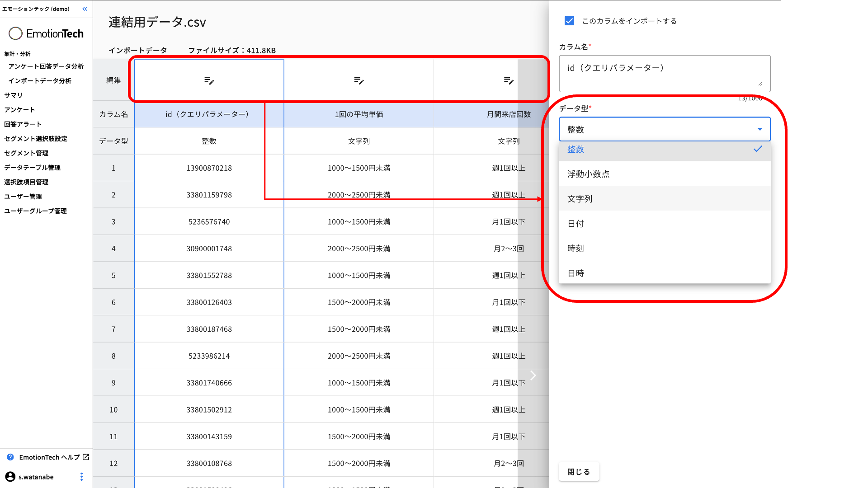This screenshot has height=488, width=868.
Task: Go to データテーブル管理 in sidebar
Action: [32, 168]
